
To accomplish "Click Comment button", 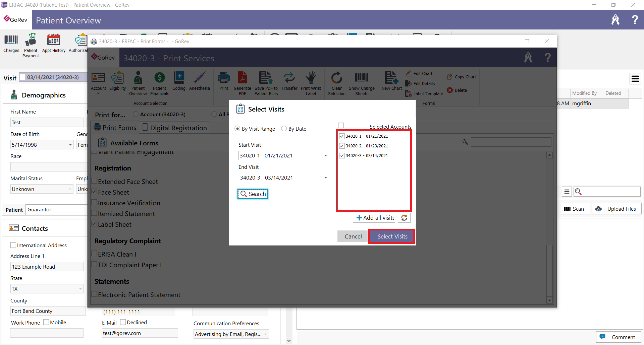I will point(618,337).
